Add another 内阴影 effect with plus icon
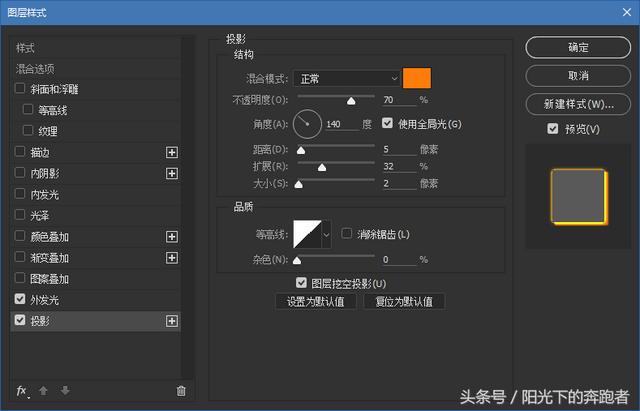This screenshot has width=640, height=411. tap(172, 173)
